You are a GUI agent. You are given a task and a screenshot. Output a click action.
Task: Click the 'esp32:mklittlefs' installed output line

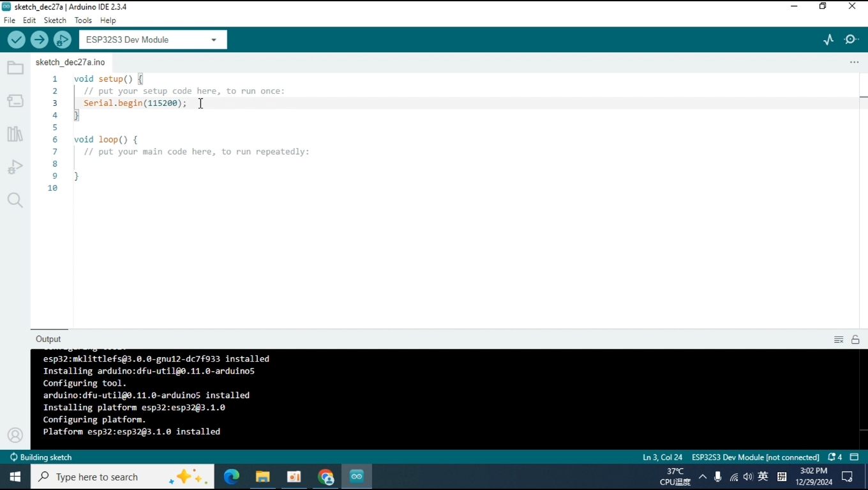156,359
